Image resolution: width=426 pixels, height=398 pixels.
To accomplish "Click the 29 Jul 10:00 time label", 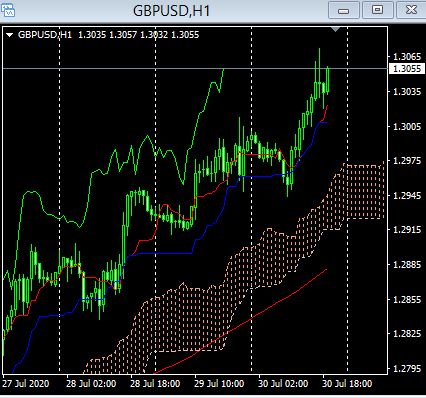I will 219,383.
